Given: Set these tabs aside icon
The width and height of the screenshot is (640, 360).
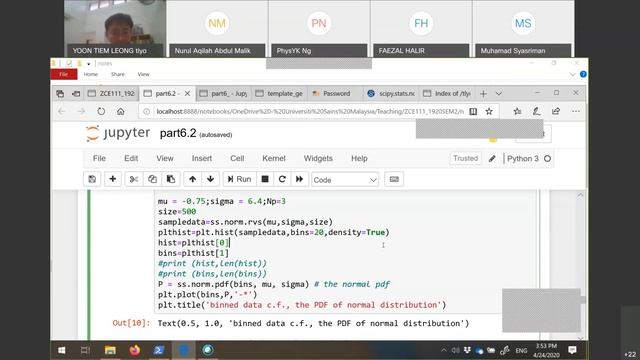Looking at the screenshot, I should [76, 94].
